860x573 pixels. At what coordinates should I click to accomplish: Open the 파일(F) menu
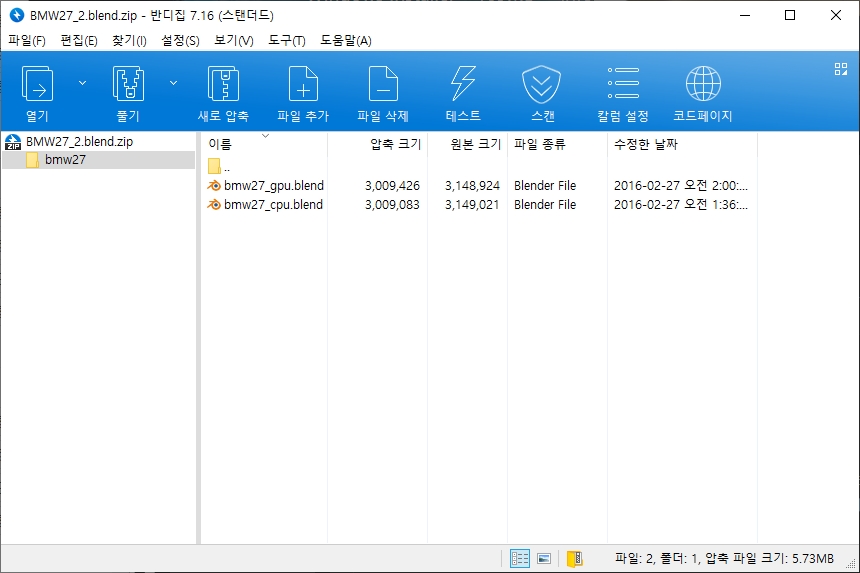27,41
